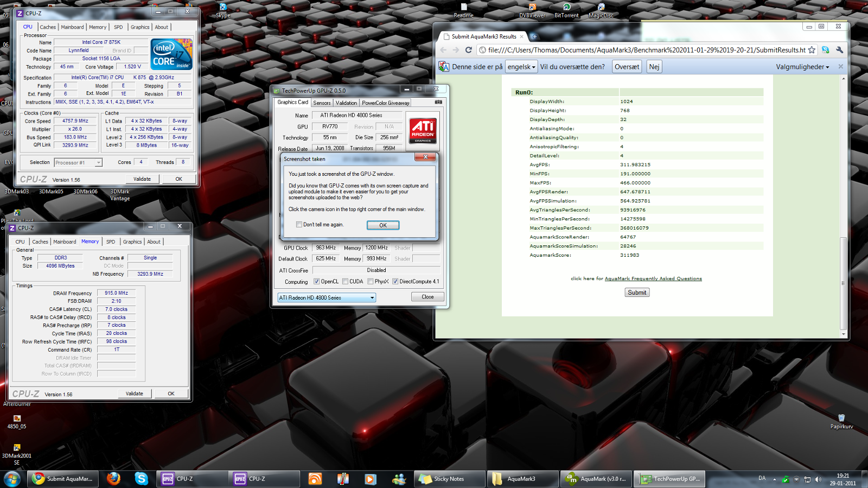Open a new Chrome tab
868x488 pixels.
pos(534,36)
